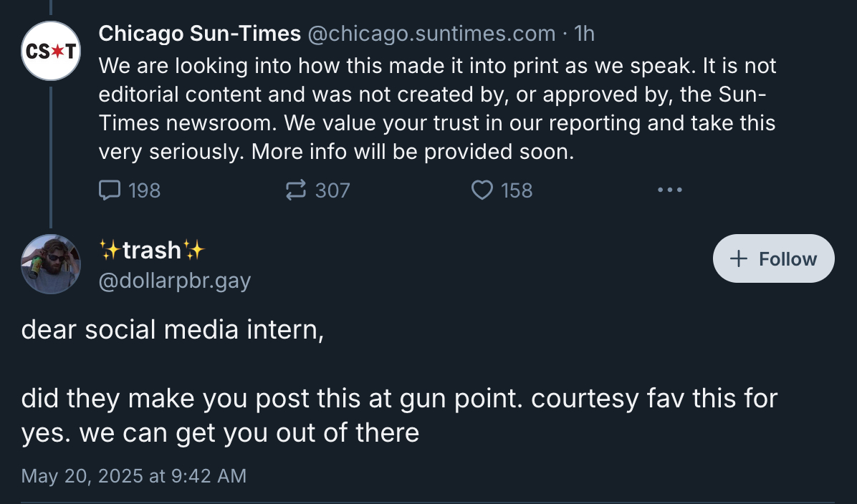Follow the trash account
Viewport: 857px width, 504px height.
pyautogui.click(x=774, y=258)
